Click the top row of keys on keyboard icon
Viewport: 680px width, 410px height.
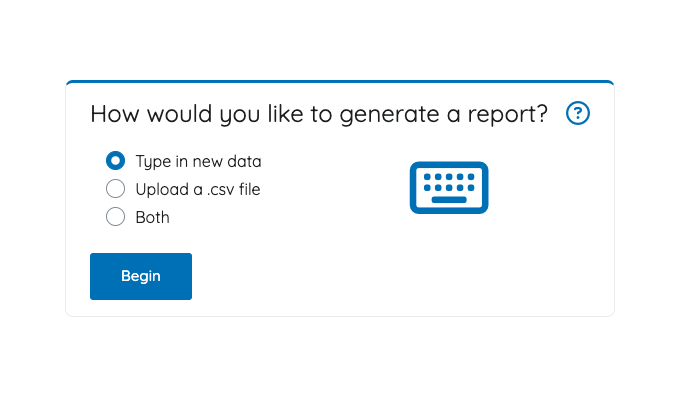coord(449,176)
